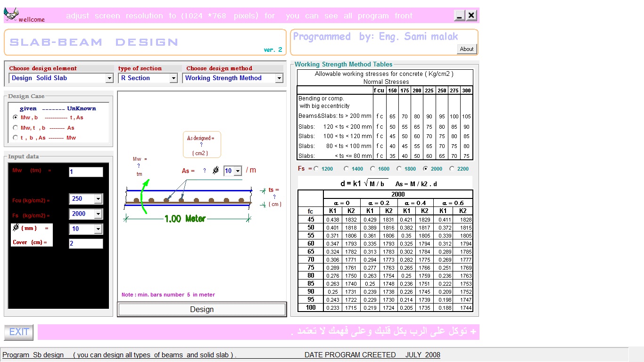Click the fc 75 row in K table
644x362 pixels.
point(385,268)
